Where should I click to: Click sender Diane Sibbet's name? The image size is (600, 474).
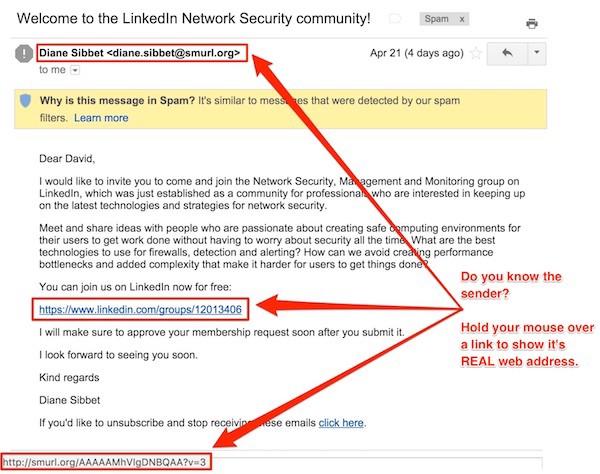click(71, 53)
